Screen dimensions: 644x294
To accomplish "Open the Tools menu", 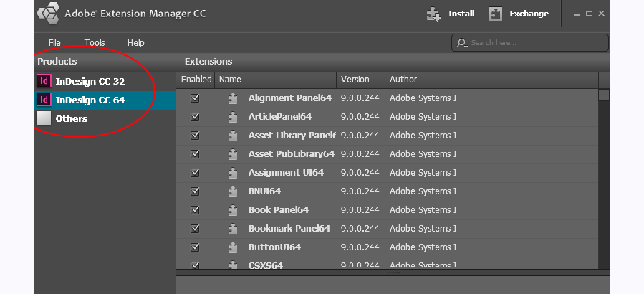I will click(95, 43).
